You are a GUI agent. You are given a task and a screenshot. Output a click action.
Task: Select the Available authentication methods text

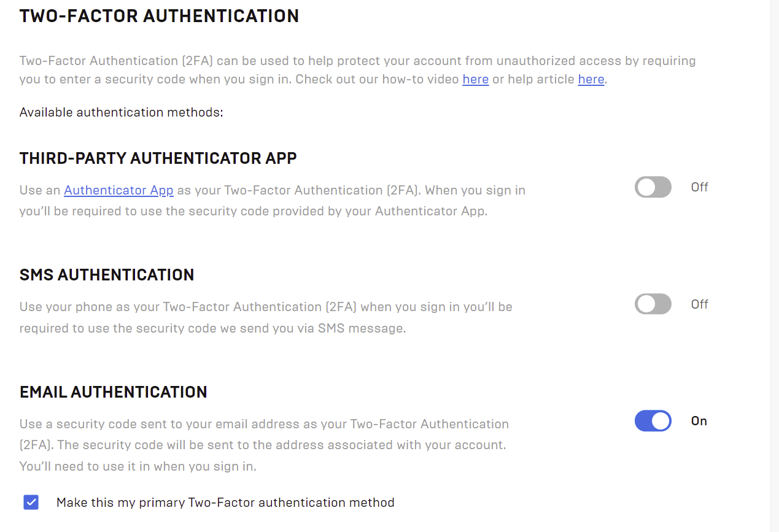(x=120, y=112)
